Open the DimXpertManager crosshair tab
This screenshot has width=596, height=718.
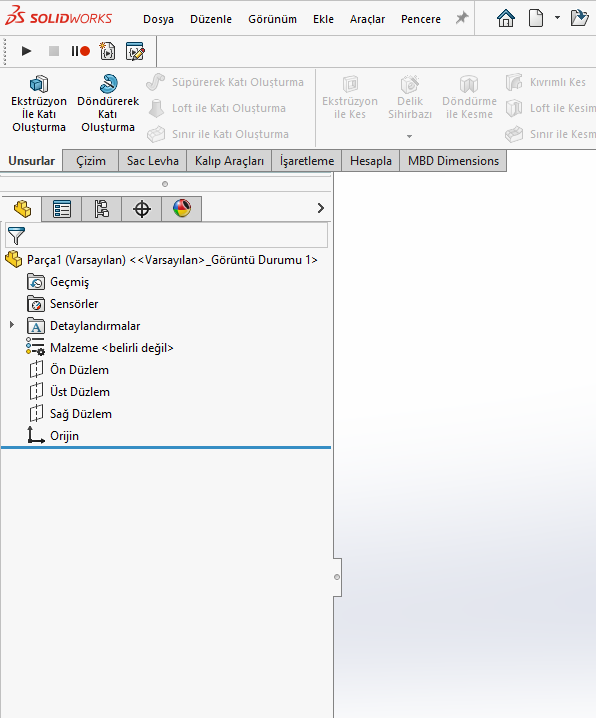pyautogui.click(x=141, y=209)
